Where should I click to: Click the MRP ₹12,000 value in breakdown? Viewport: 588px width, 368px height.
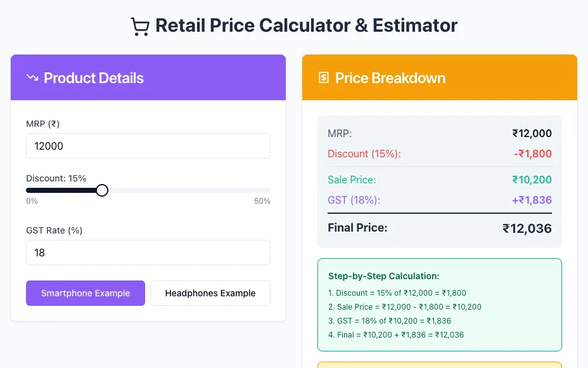pyautogui.click(x=532, y=133)
